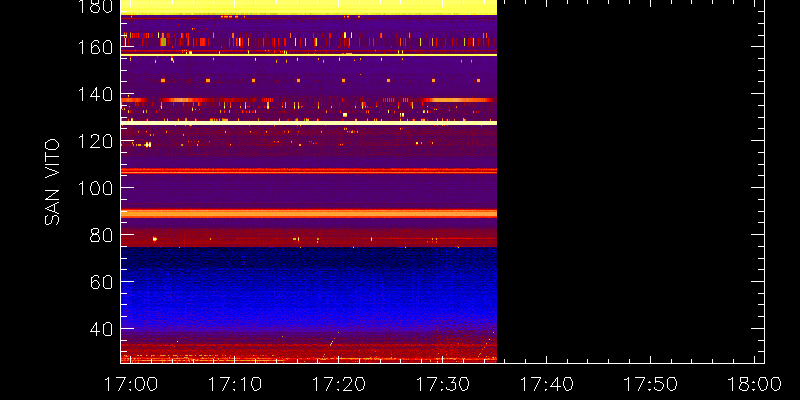Click the 17:30 time axis label

442,384
